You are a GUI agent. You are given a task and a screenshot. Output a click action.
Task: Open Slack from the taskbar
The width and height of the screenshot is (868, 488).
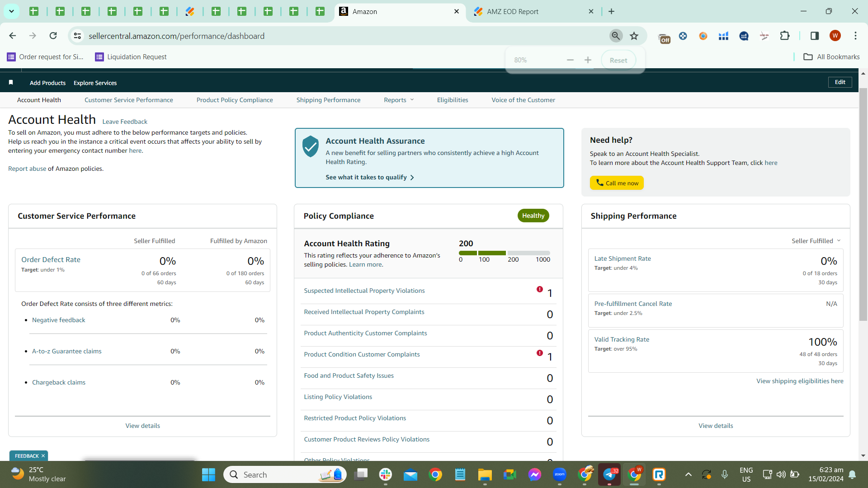385,474
